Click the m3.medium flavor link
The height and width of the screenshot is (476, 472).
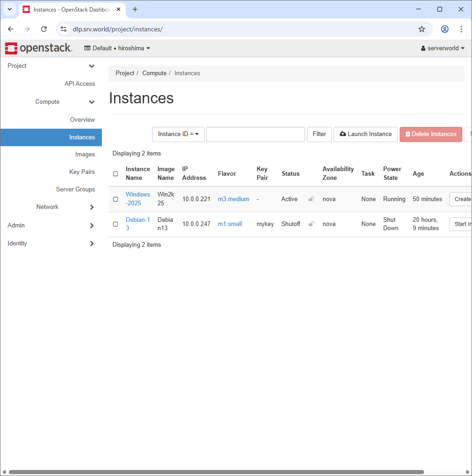pyautogui.click(x=233, y=199)
